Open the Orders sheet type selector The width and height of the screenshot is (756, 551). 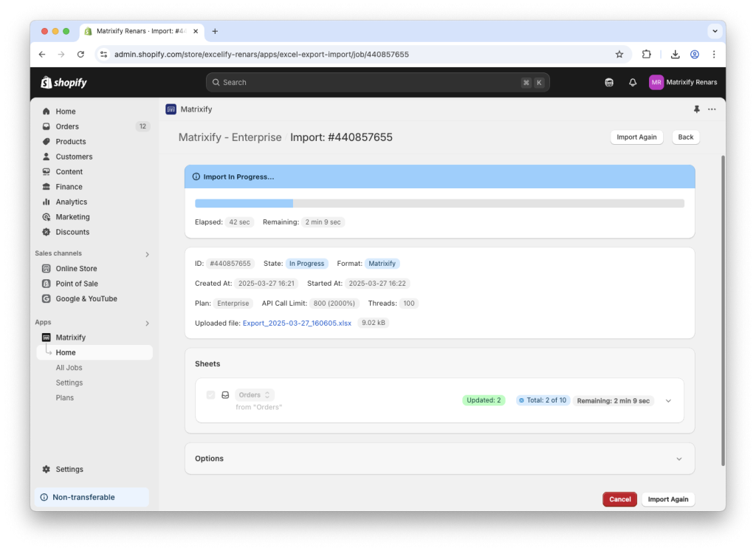[254, 394]
